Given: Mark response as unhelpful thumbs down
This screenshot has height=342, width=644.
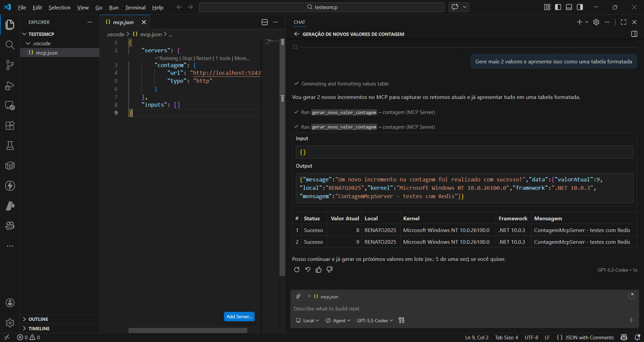Looking at the screenshot, I should (x=330, y=270).
